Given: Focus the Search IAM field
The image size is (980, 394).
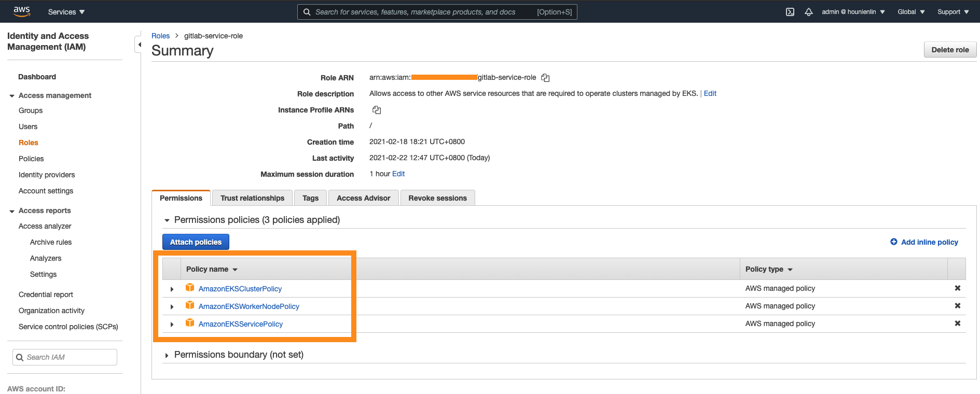Looking at the screenshot, I should coord(65,357).
